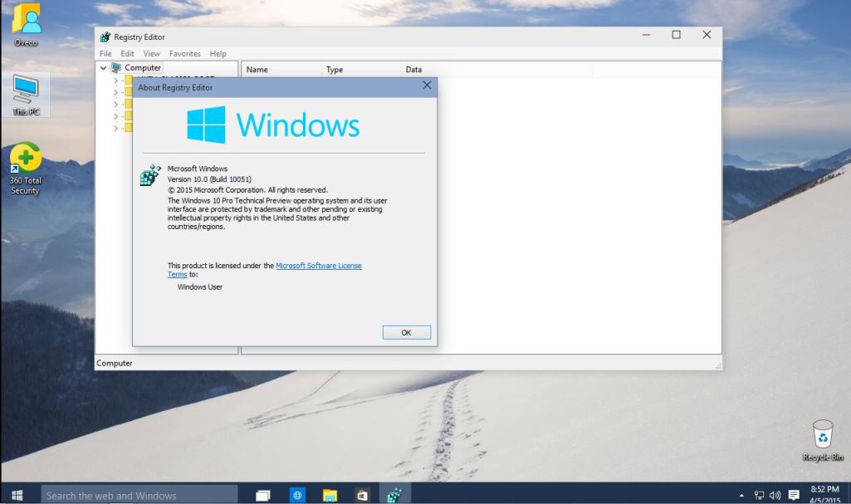Image resolution: width=851 pixels, height=504 pixels.
Task: Click the Registry Editor title bar icon
Action: pyautogui.click(x=105, y=37)
